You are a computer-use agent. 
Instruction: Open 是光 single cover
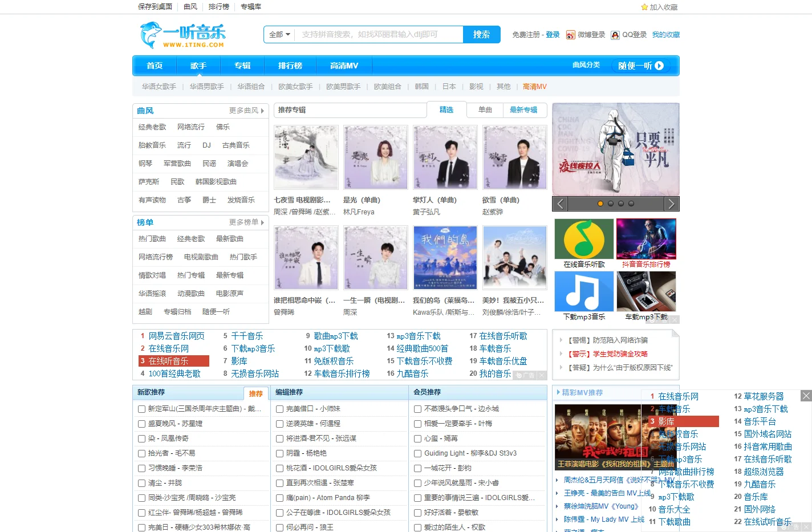pos(376,157)
